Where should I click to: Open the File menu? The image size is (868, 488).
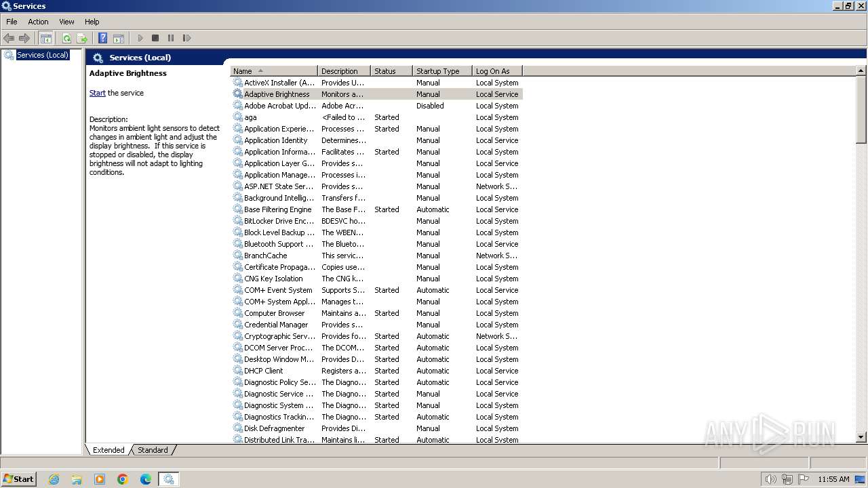click(12, 22)
